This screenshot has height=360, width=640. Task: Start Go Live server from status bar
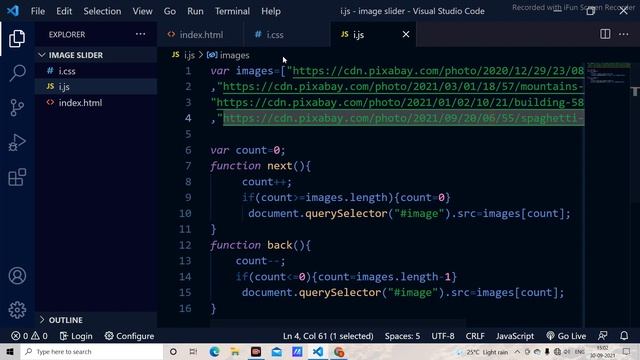[x=566, y=336]
